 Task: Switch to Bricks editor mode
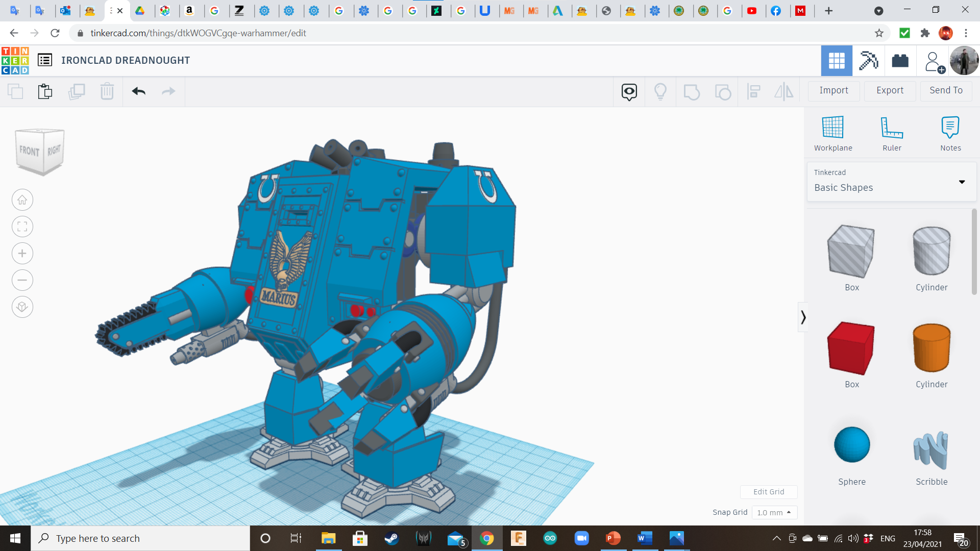tap(900, 61)
